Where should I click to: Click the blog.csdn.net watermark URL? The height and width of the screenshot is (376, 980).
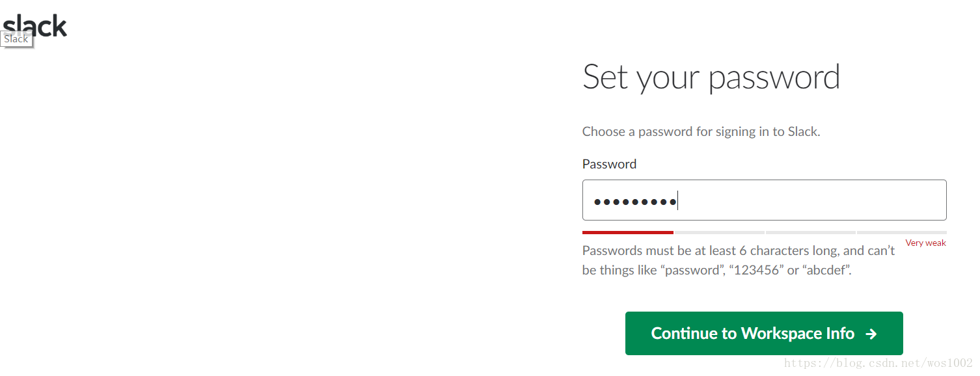click(878, 364)
